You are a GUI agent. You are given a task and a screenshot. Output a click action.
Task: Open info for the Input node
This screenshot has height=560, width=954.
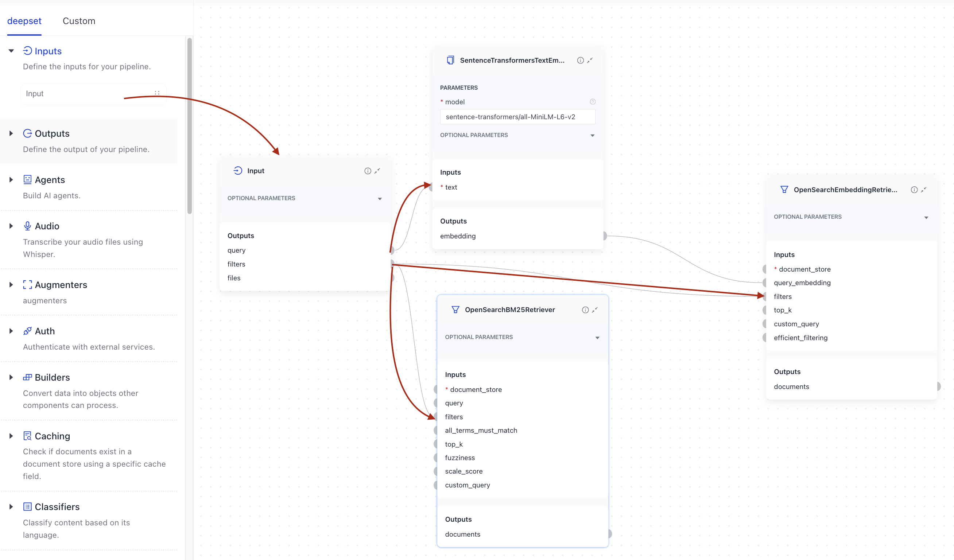(368, 171)
